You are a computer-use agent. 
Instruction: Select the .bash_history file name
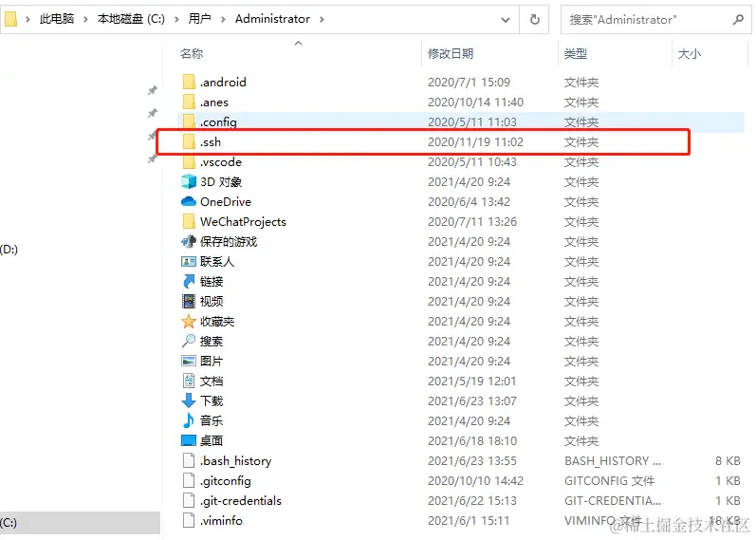236,461
